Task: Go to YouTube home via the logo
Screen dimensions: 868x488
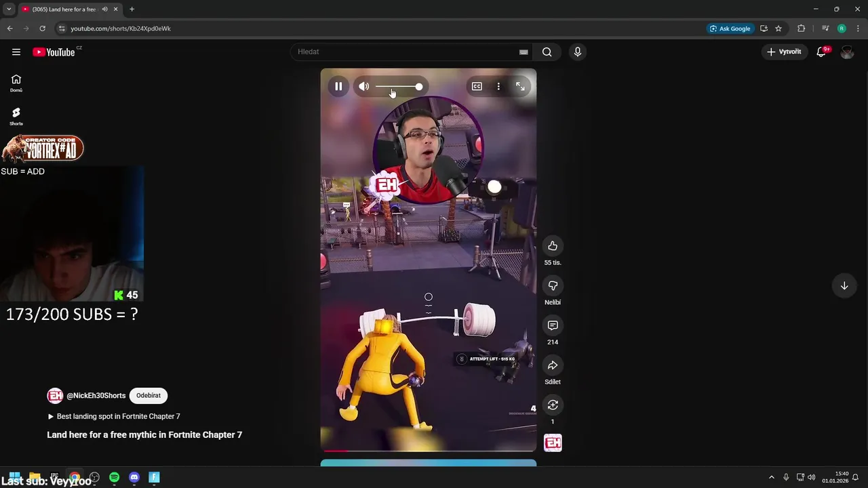Action: coord(54,52)
